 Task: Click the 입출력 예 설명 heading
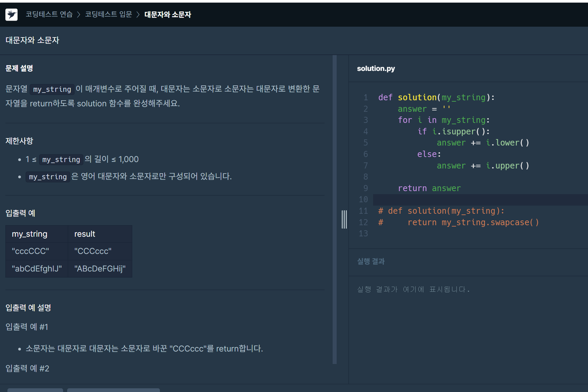(x=28, y=308)
